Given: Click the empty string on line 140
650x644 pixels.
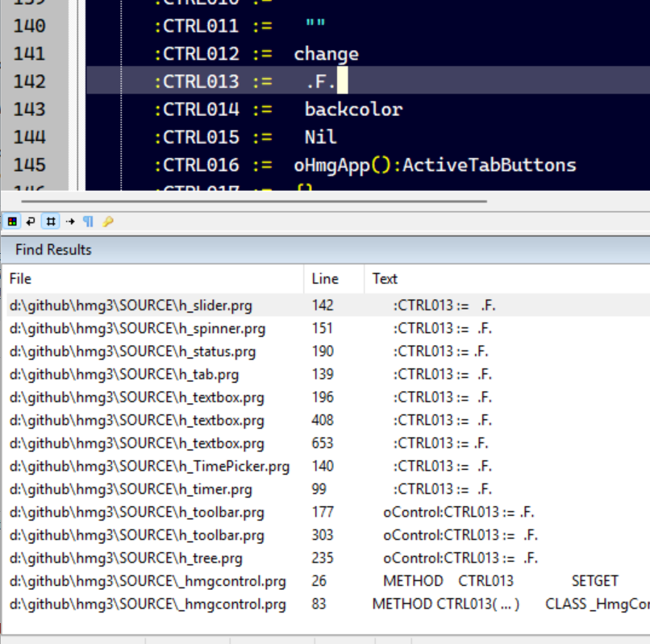Looking at the screenshot, I should tap(315, 23).
